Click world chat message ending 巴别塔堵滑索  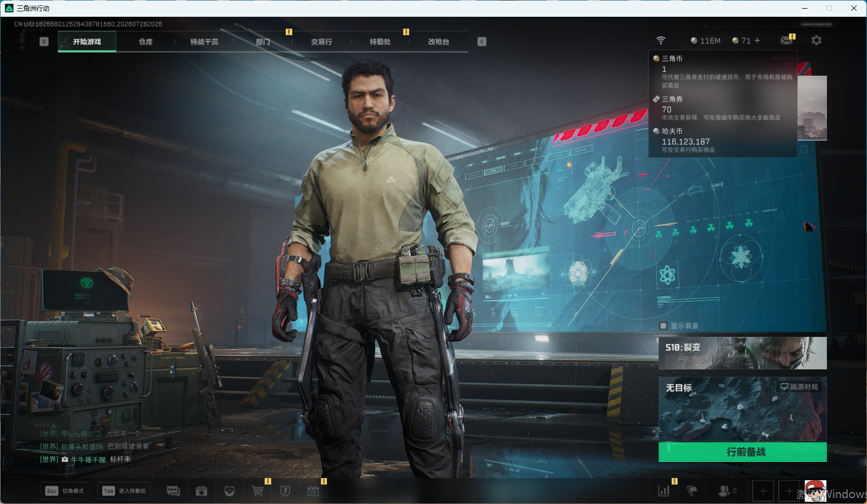point(94,446)
